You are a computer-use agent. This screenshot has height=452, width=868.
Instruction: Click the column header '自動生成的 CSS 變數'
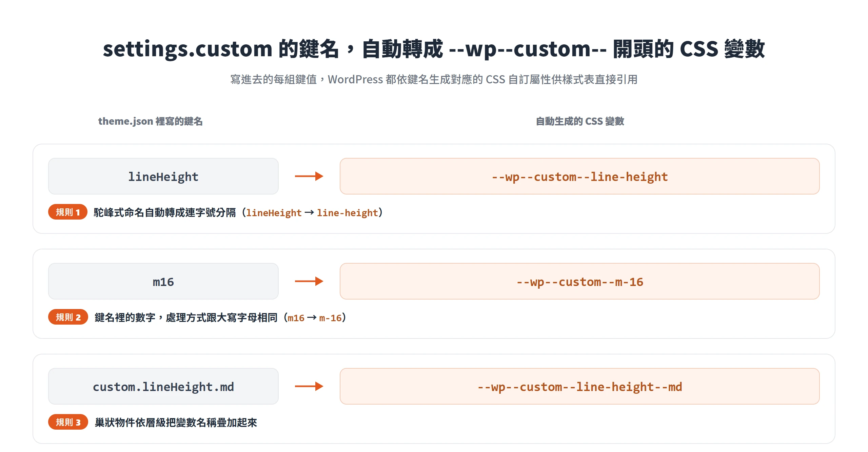point(580,121)
